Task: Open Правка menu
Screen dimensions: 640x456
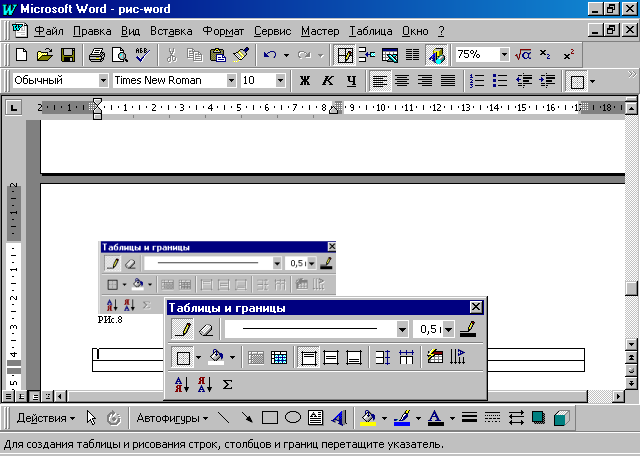Action: tap(92, 31)
